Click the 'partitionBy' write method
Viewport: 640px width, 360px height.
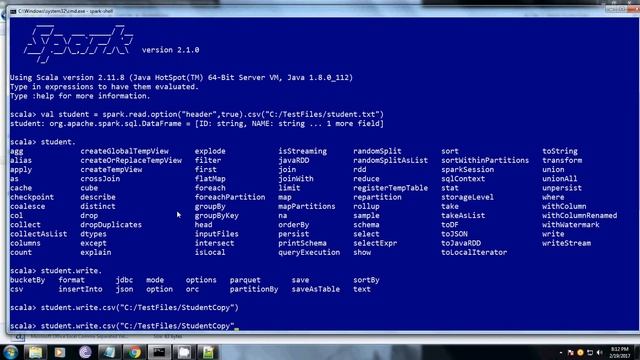[x=253, y=289]
